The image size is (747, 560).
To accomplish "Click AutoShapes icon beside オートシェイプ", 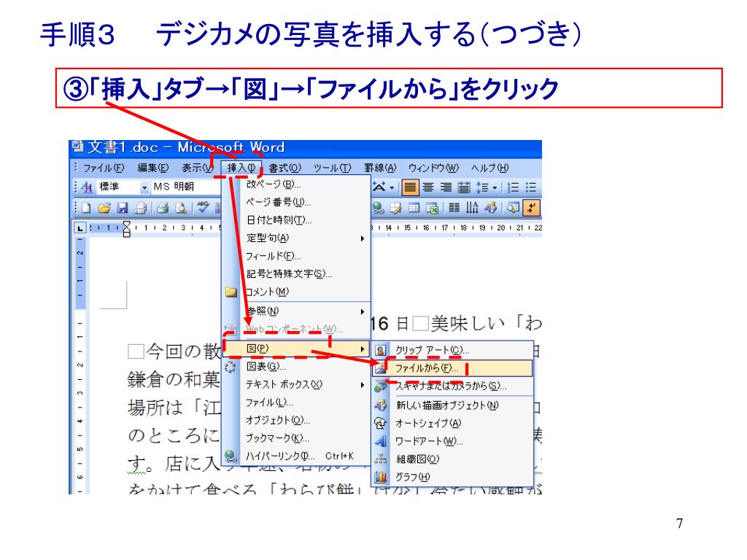I will [380, 423].
